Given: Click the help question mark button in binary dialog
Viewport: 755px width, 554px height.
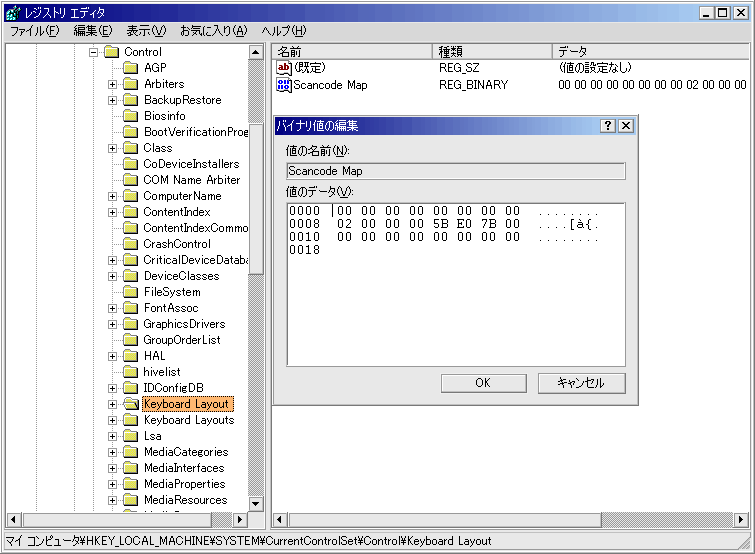Looking at the screenshot, I should tap(608, 126).
